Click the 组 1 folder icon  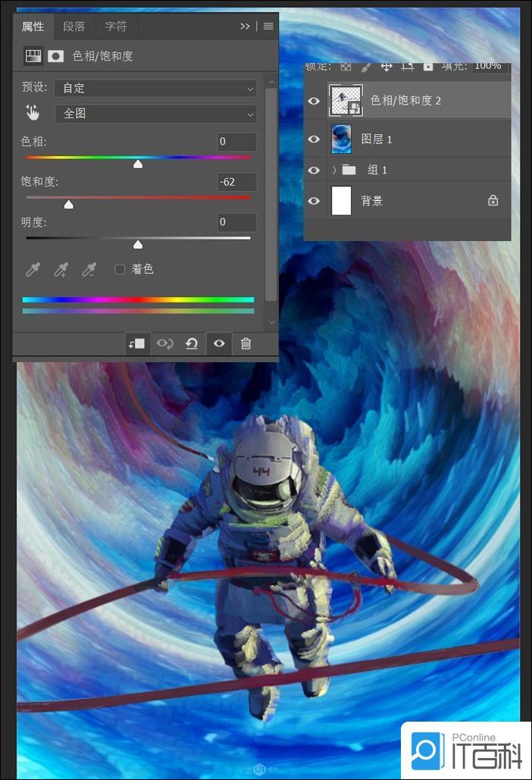coord(349,170)
